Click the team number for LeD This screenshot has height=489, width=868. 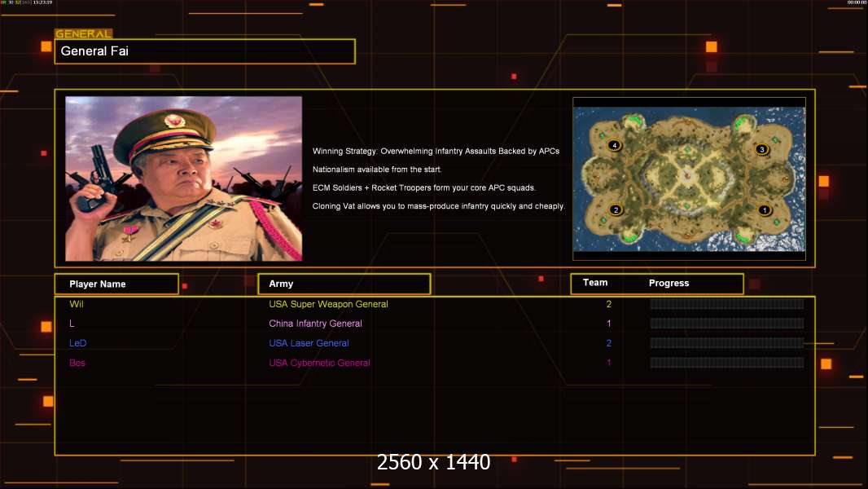click(x=609, y=343)
